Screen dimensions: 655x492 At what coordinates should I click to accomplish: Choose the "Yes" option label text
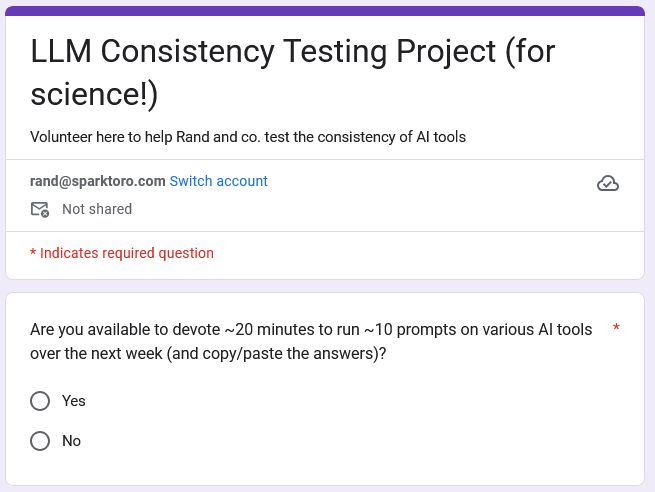74,401
